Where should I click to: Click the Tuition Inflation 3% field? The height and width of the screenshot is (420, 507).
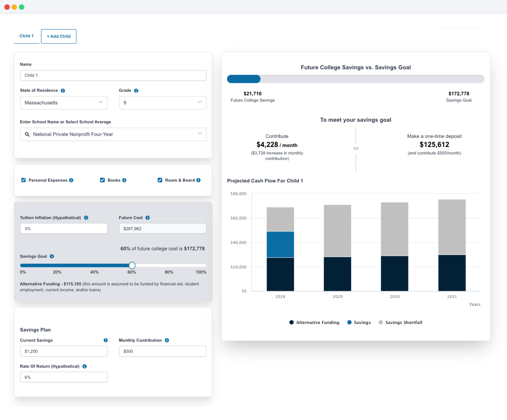pyautogui.click(x=64, y=228)
